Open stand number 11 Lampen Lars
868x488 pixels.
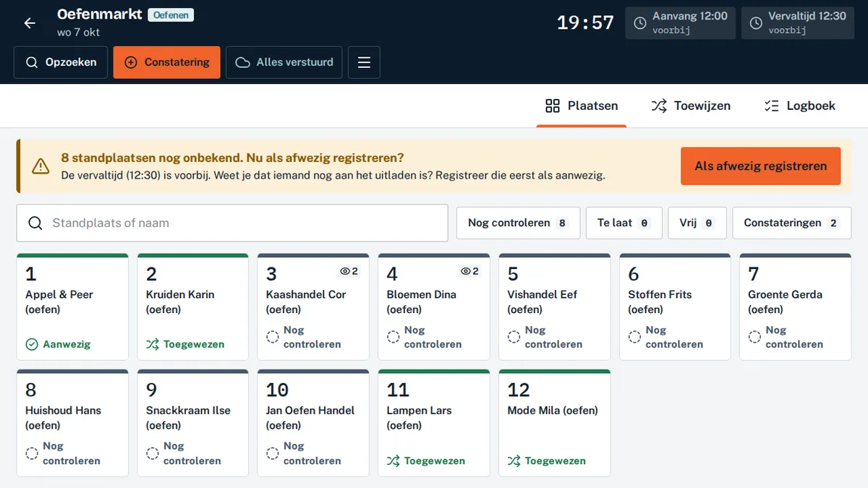434,423
